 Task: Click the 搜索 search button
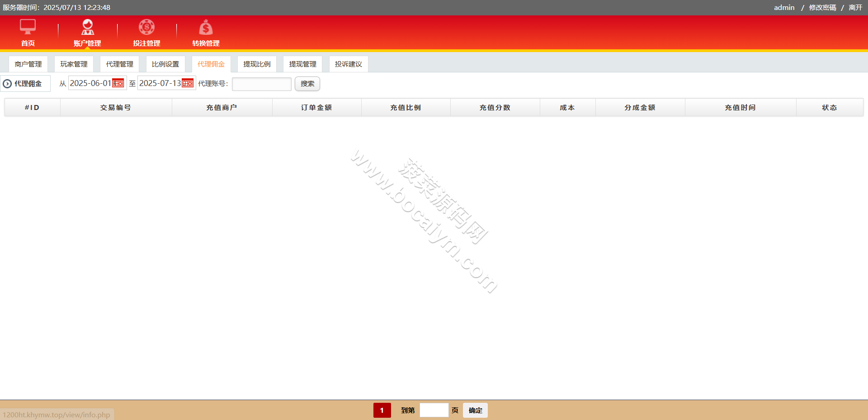click(x=307, y=84)
